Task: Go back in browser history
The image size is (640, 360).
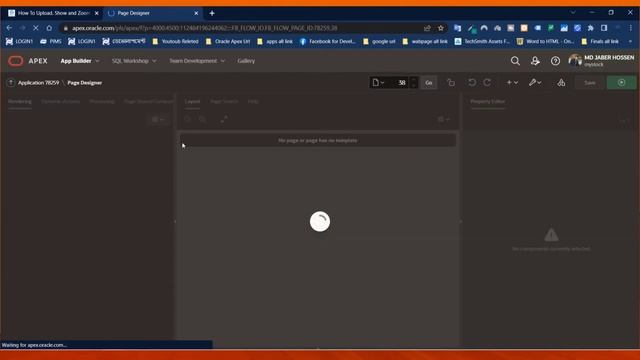Action: click(x=9, y=28)
